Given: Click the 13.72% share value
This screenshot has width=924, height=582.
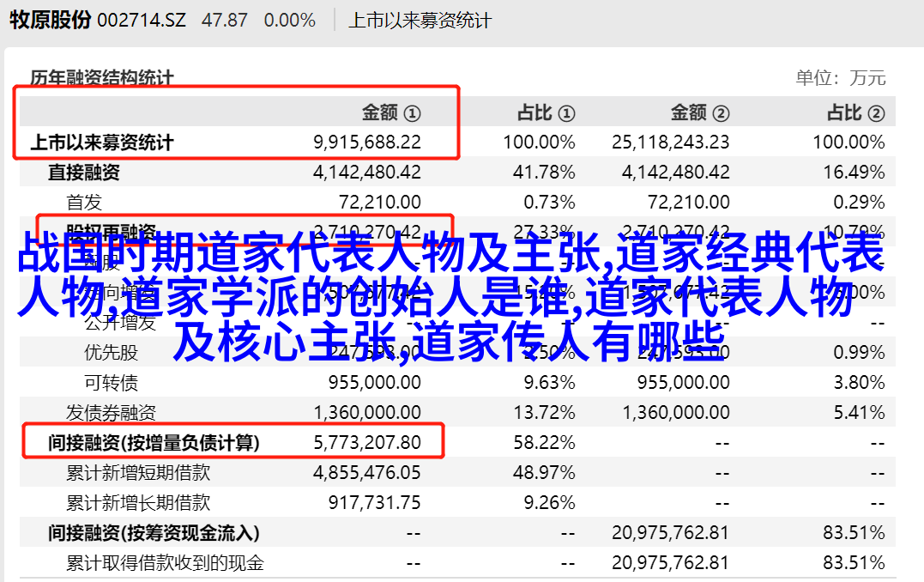Looking at the screenshot, I should 544,413.
